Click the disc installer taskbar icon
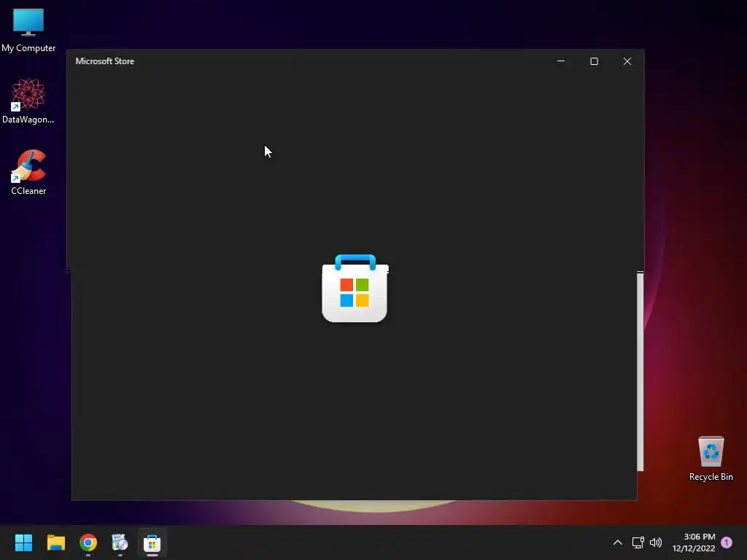The width and height of the screenshot is (747, 560). click(120, 542)
